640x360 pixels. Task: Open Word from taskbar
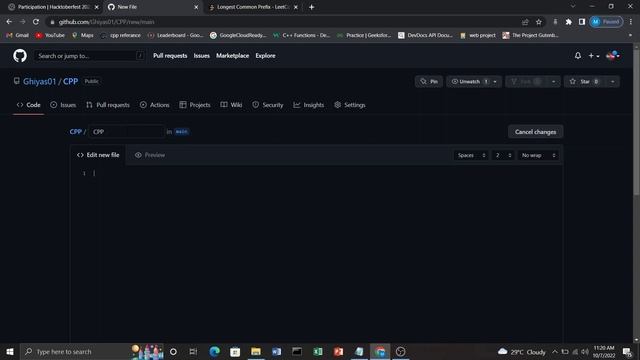(x=276, y=351)
